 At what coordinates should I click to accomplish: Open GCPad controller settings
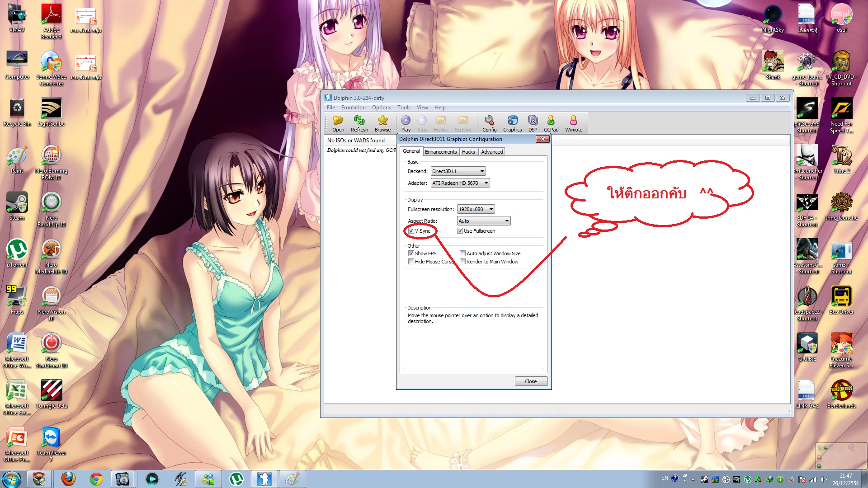click(551, 123)
